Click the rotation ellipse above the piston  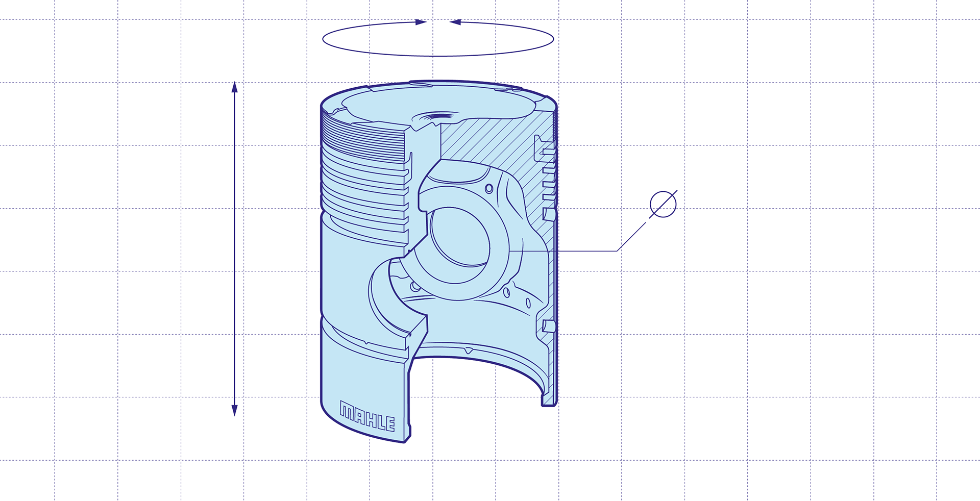pyautogui.click(x=438, y=38)
